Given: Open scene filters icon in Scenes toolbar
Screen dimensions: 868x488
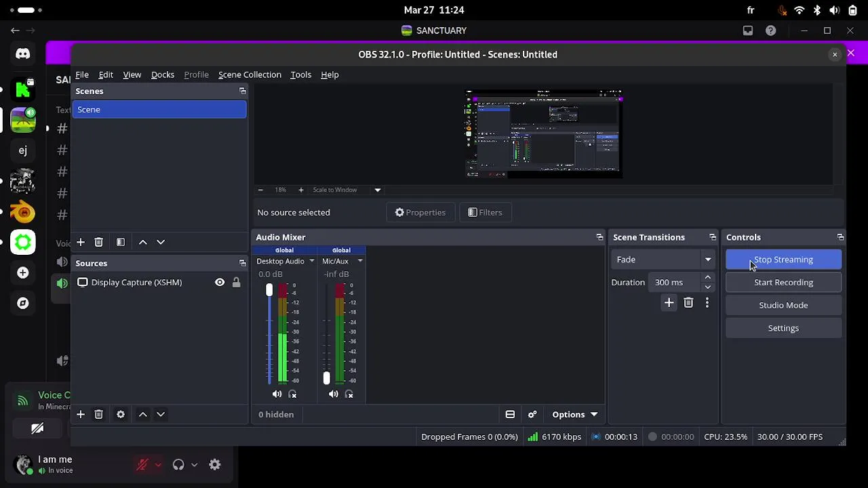Looking at the screenshot, I should click(121, 242).
